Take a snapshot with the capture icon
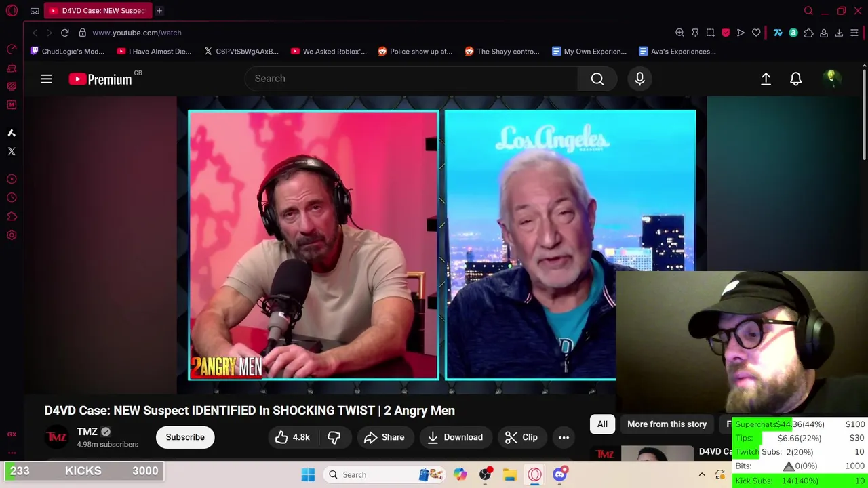This screenshot has height=488, width=868. [x=710, y=33]
